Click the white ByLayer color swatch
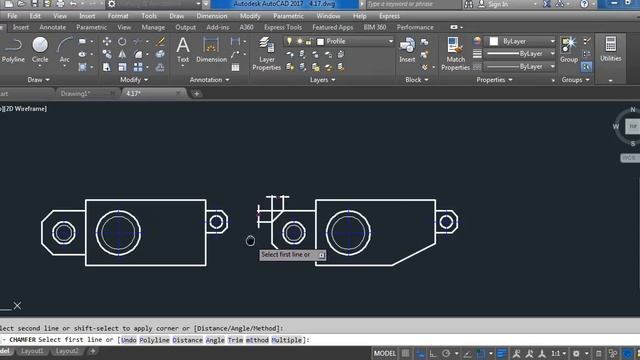Screen dimensions: 640x360 (494, 41)
